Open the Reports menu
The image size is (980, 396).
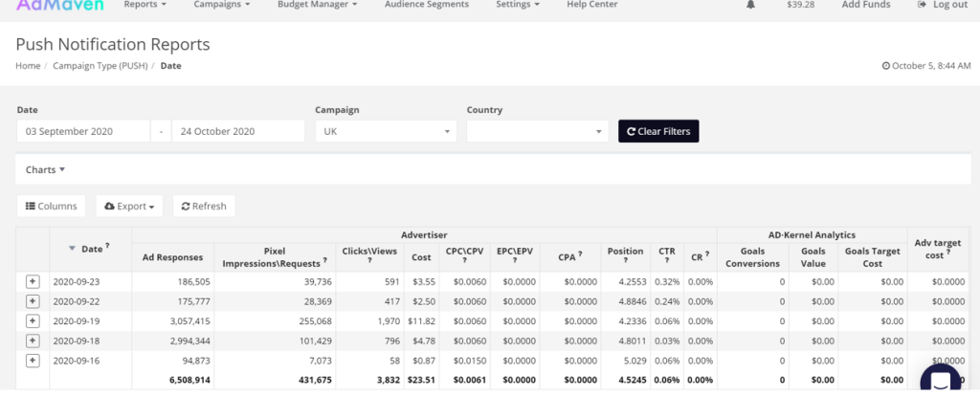tap(145, 5)
